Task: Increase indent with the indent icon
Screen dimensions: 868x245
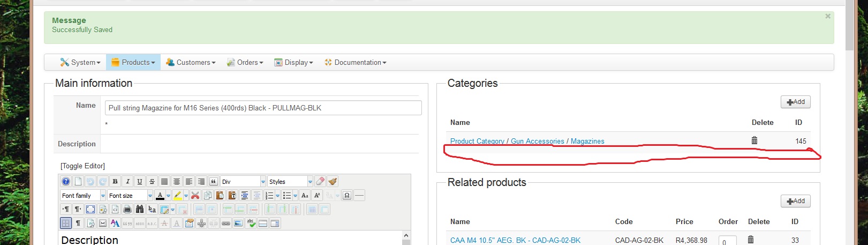Action: tap(244, 196)
